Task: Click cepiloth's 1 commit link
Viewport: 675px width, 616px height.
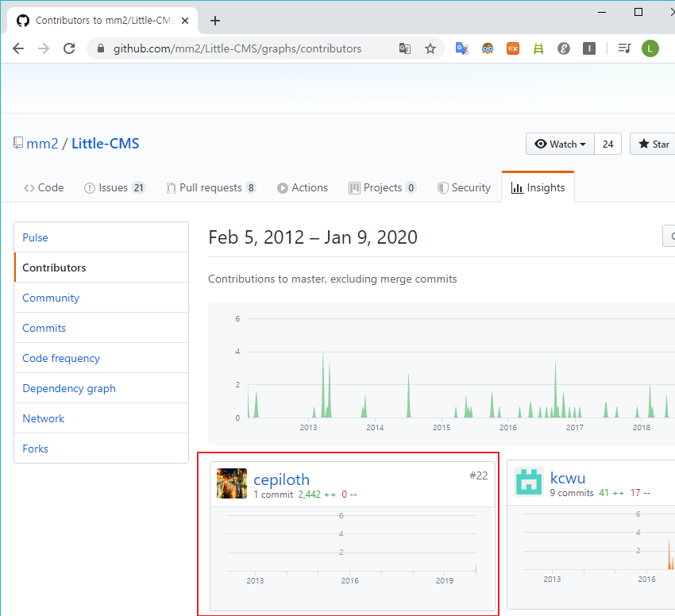Action: coord(273,495)
